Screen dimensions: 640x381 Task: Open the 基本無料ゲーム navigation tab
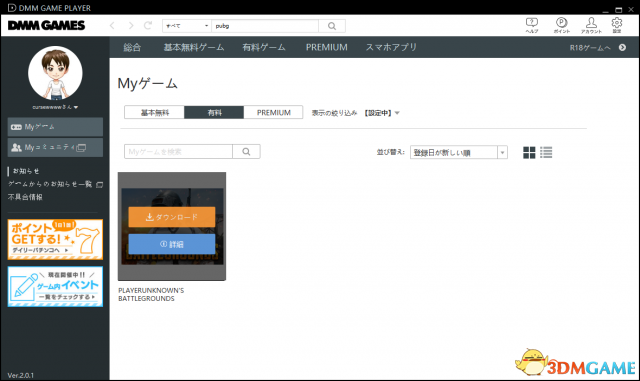194,47
